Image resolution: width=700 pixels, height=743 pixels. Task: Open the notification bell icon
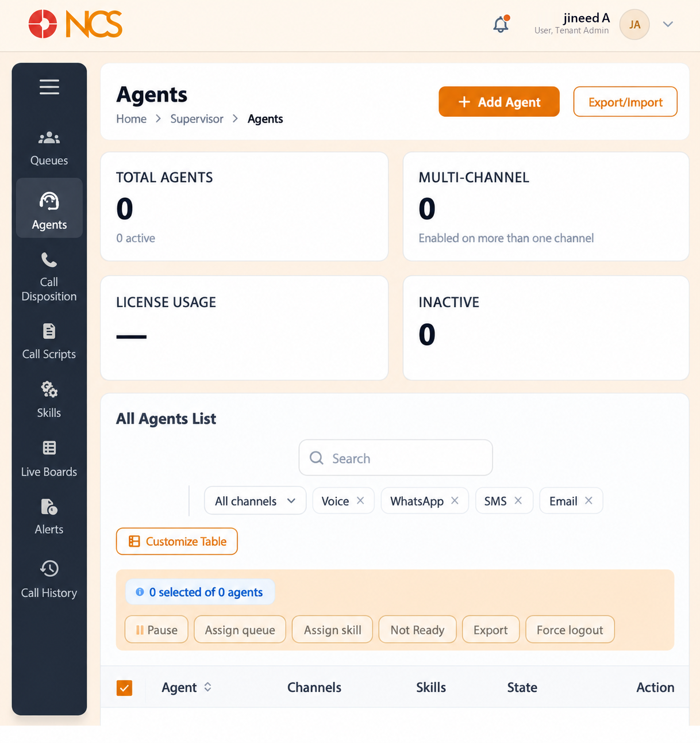tap(501, 24)
